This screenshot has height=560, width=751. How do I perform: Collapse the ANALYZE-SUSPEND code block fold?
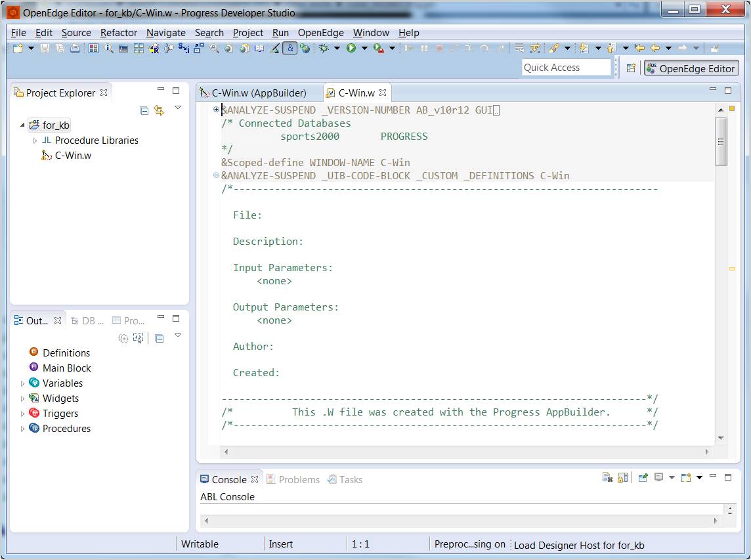tap(217, 175)
